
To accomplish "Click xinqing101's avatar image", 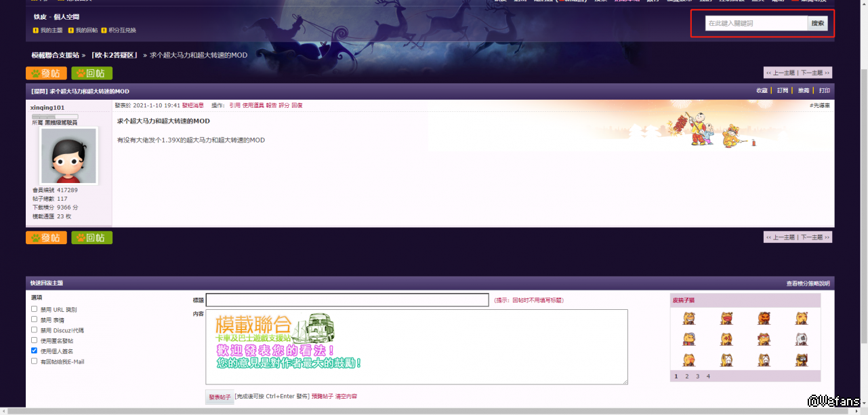I will [68, 155].
